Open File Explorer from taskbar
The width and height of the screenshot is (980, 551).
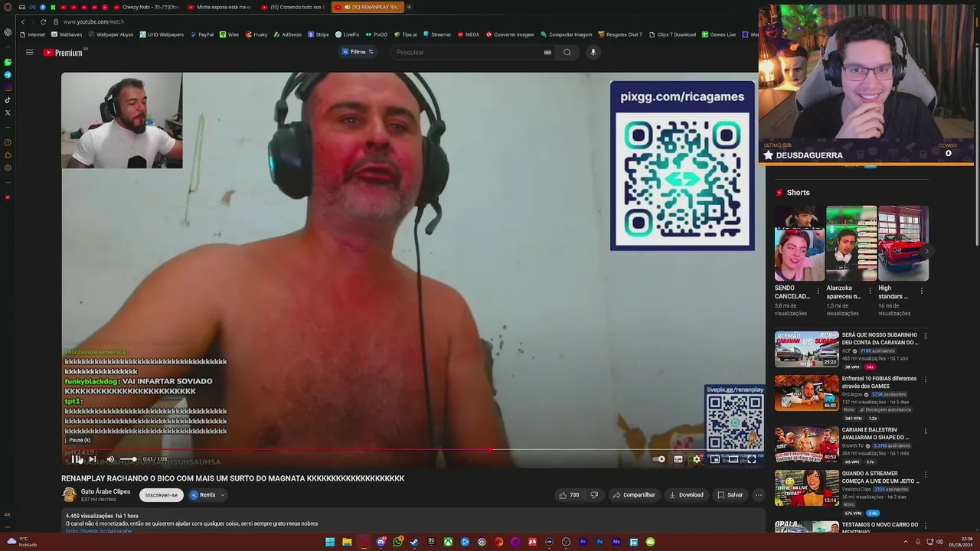[x=347, y=542]
